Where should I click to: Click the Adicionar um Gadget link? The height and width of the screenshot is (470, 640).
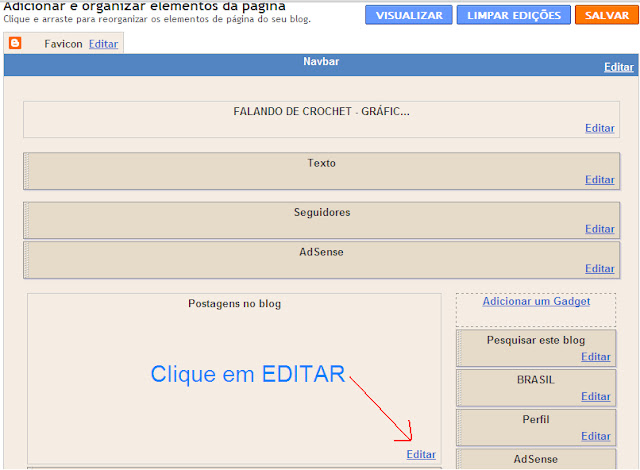[536, 302]
